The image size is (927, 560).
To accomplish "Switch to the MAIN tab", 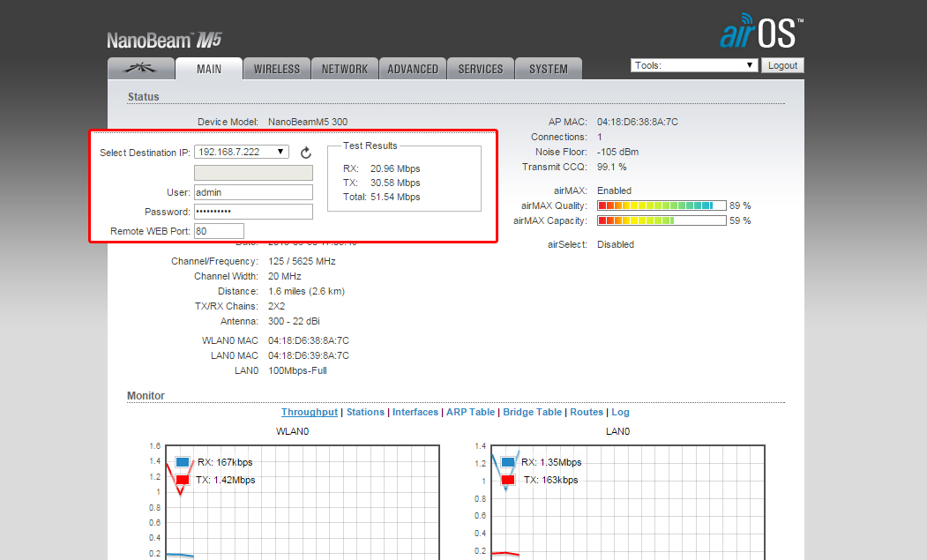I will pos(209,69).
